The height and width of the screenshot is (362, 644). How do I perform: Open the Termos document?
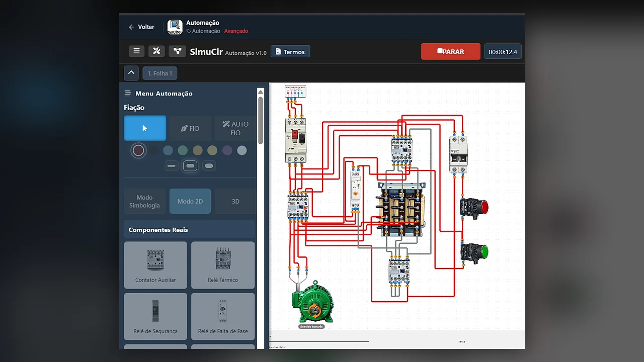(290, 52)
